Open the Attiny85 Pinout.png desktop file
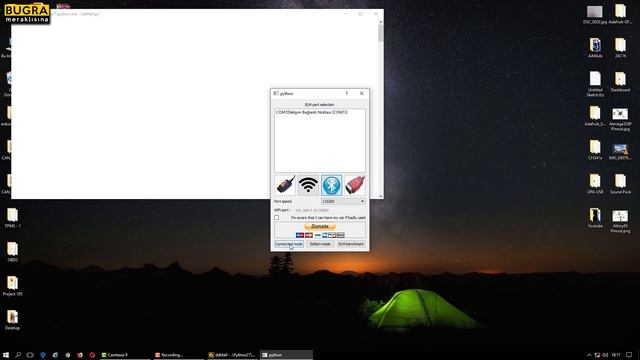Screen dimensions: 640x360 620,221
